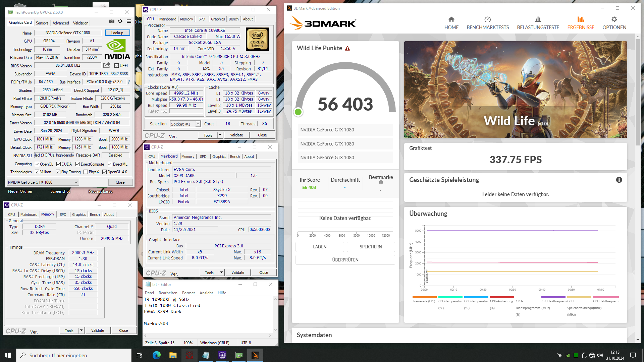Image resolution: width=644 pixels, height=362 pixels.
Task: Click the NVIDIA logo in GPU-Z
Action: (x=117, y=50)
